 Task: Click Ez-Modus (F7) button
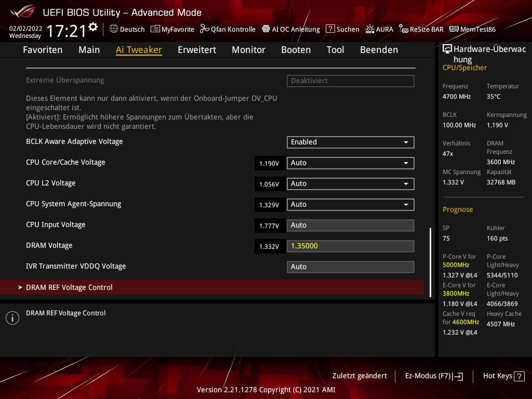coord(434,376)
